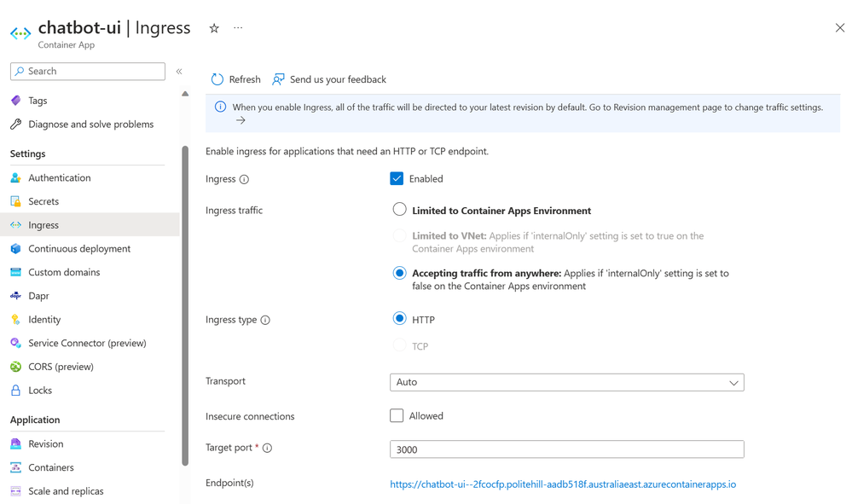Image resolution: width=852 pixels, height=504 pixels.
Task: Click the Containers icon
Action: pos(15,467)
